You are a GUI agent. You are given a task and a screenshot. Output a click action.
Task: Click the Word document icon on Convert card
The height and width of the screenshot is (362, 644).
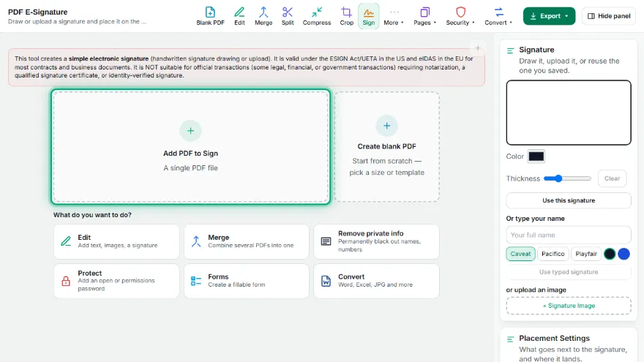point(326,281)
